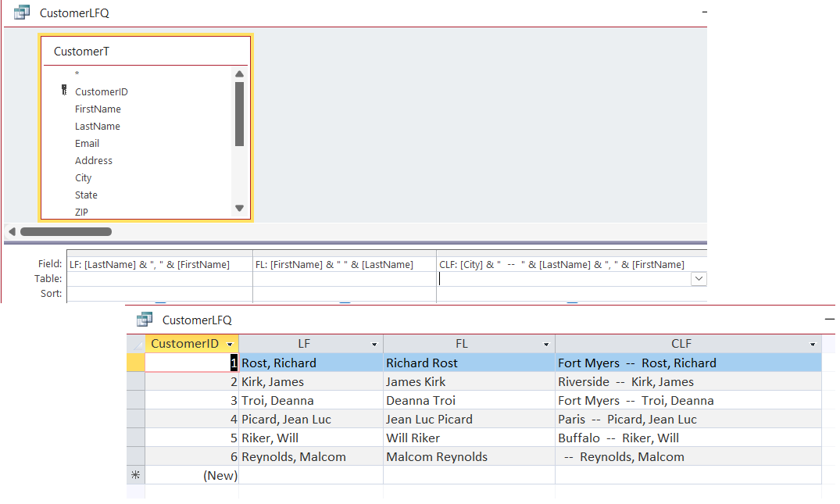Click the select-all corner box of the datasheet
Screen dimensions: 840x504
pos(135,343)
